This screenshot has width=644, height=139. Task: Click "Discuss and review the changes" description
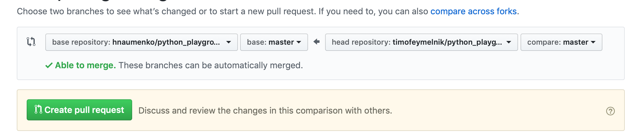tap(265, 111)
